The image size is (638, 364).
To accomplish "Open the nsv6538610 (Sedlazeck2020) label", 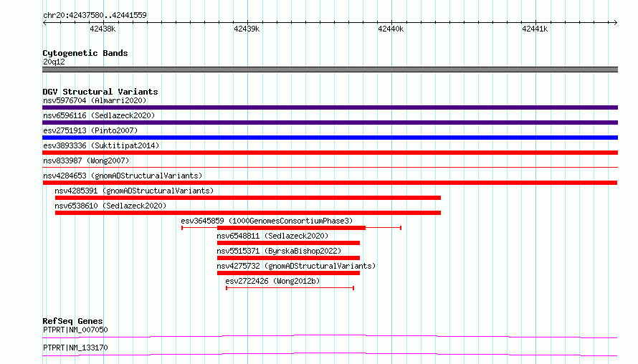I will 110,206.
